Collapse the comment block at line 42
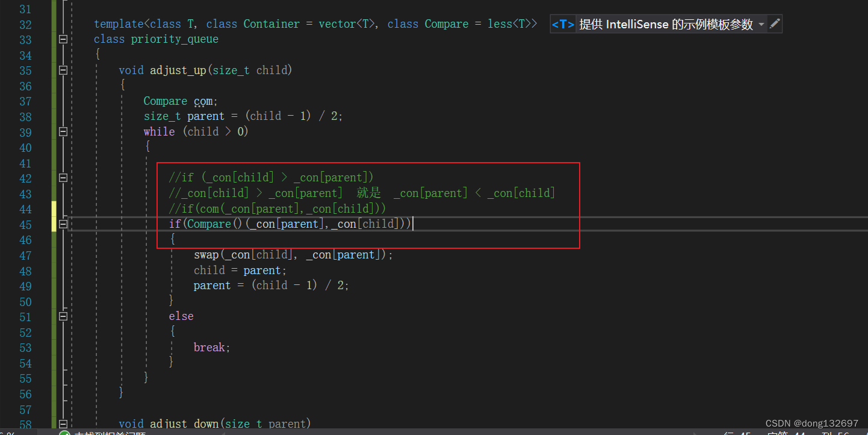This screenshot has width=868, height=435. [63, 178]
